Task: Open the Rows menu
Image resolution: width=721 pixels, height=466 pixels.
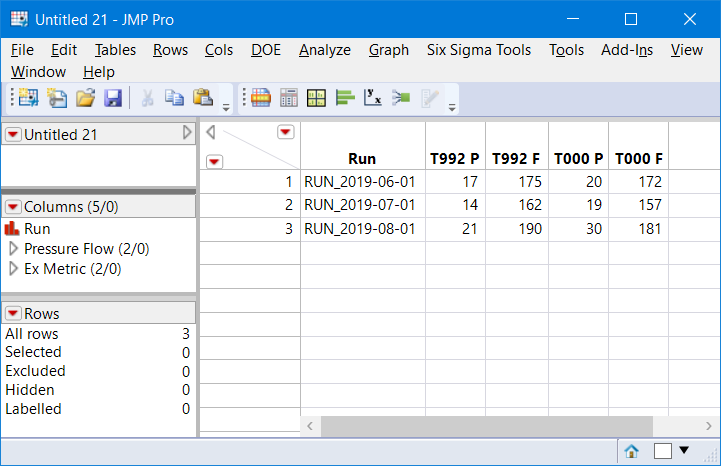Action: (171, 50)
